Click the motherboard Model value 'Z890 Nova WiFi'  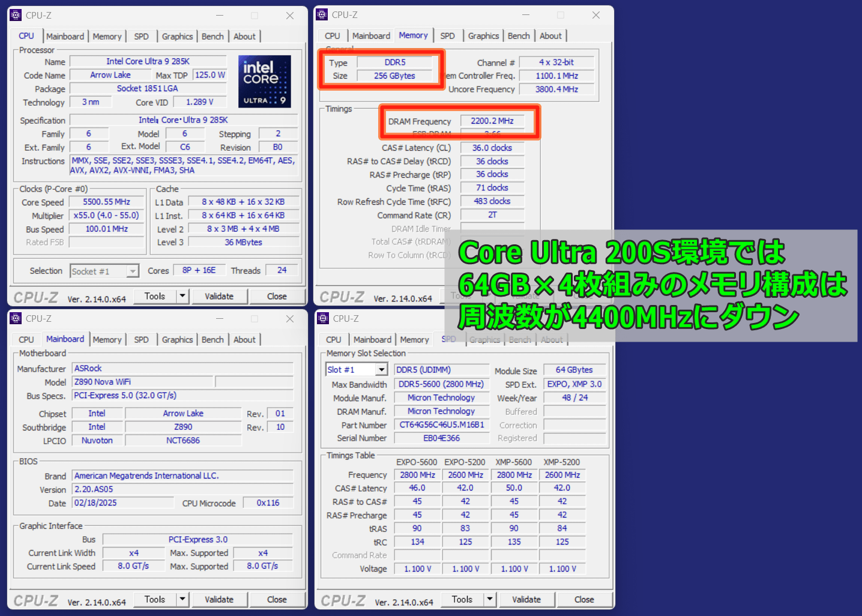[x=142, y=382]
